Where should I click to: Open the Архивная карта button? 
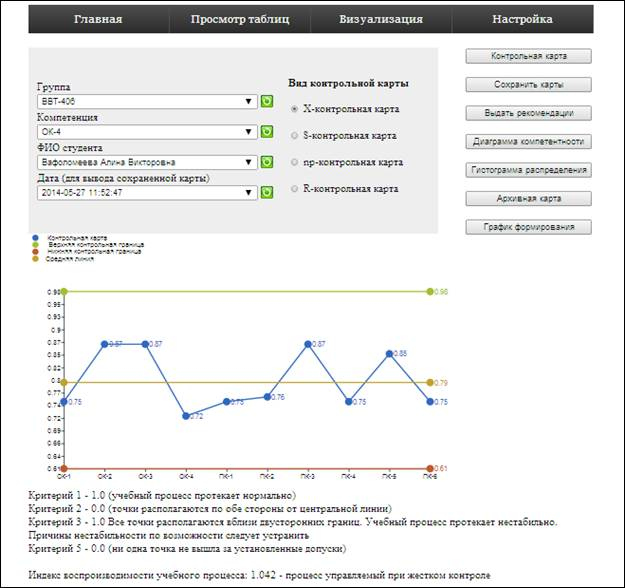pos(529,199)
